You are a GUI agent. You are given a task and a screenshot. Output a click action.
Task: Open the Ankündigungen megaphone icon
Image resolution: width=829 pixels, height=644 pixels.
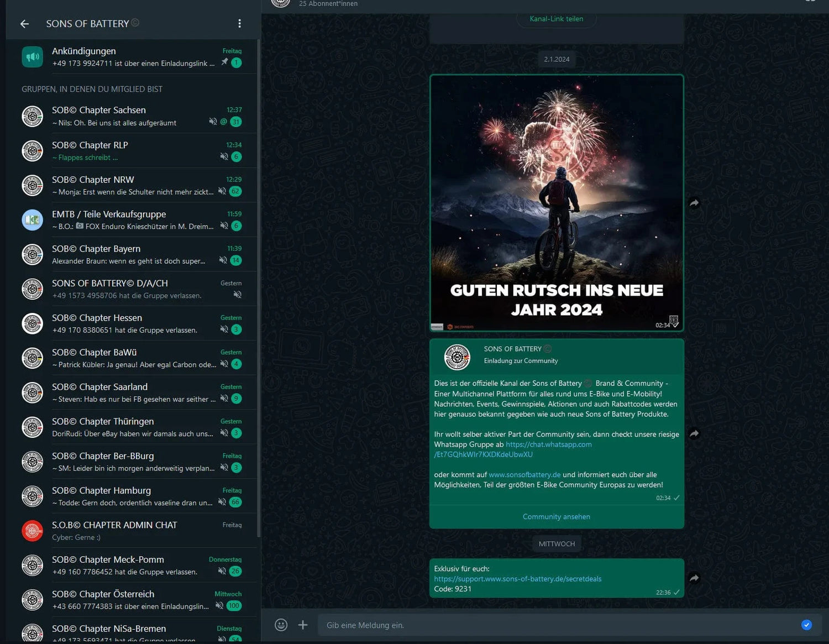pos(32,57)
